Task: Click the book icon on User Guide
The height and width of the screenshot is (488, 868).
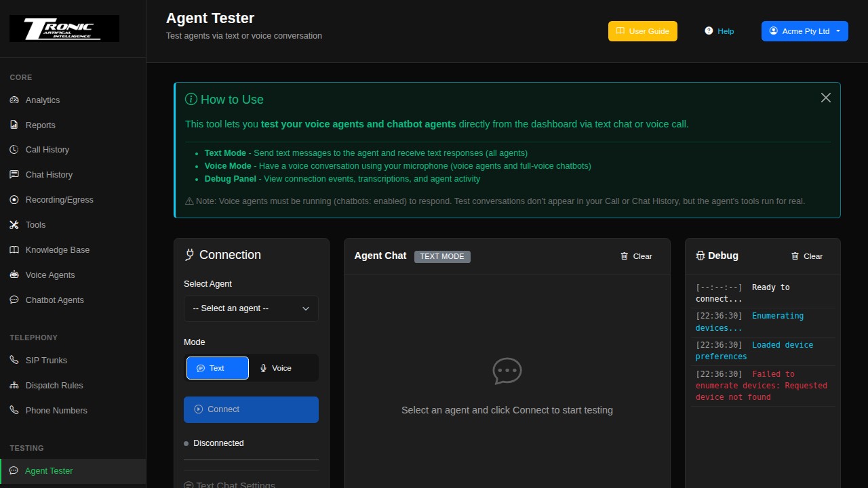Action: [620, 31]
